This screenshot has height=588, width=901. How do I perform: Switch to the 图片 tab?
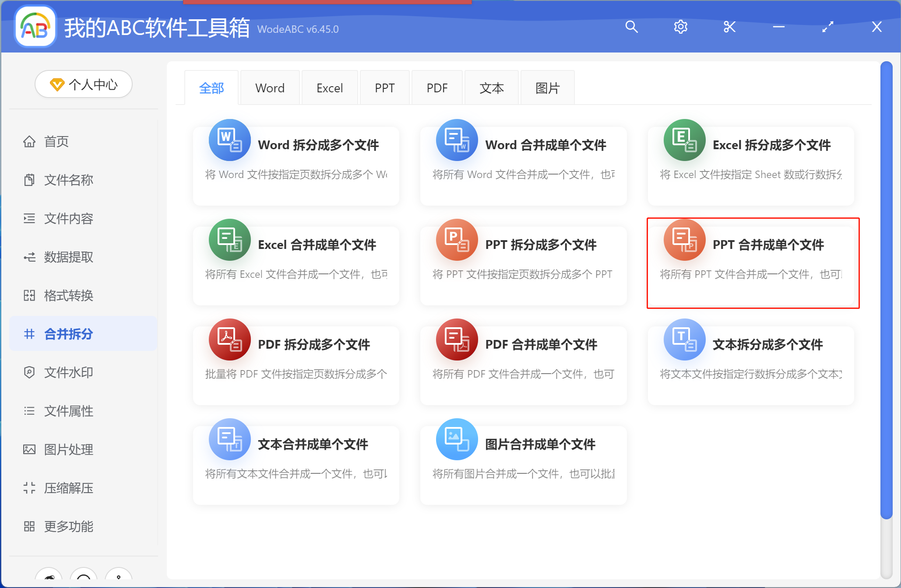(547, 87)
